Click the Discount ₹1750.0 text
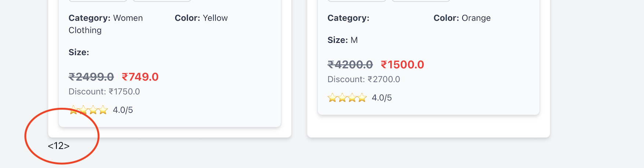This screenshot has height=168, width=644. tap(104, 92)
